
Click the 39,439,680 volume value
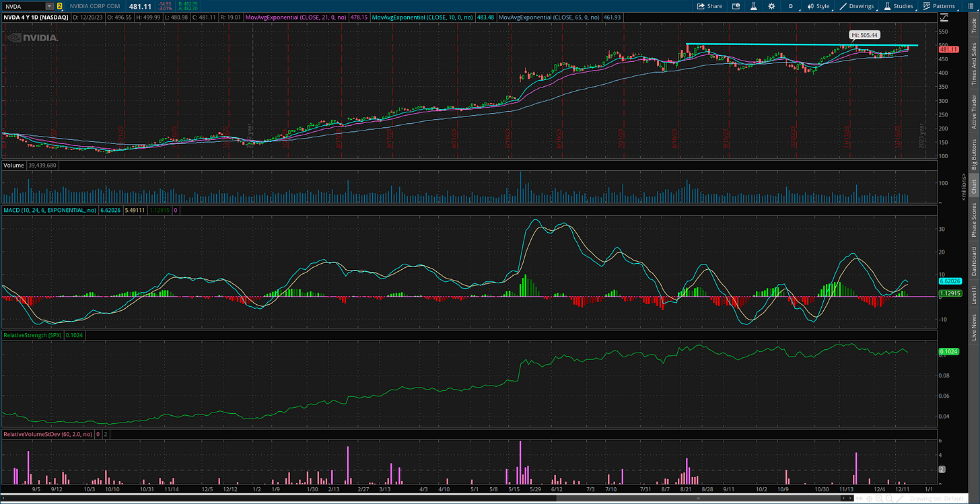(42, 165)
